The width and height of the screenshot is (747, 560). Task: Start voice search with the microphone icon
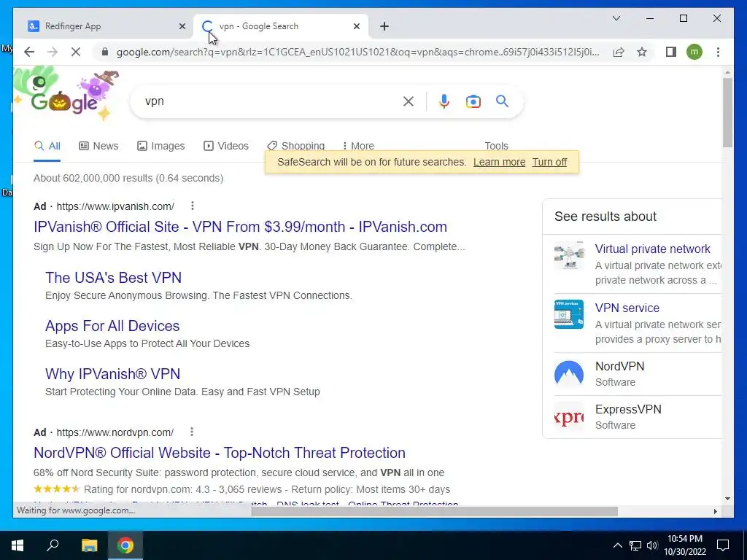click(444, 101)
